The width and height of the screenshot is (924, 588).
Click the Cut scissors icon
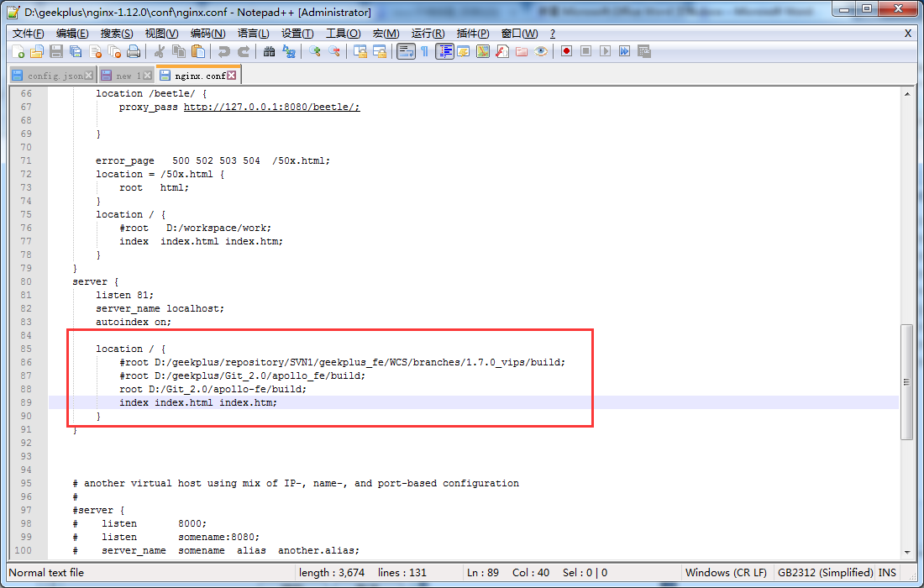[x=159, y=52]
